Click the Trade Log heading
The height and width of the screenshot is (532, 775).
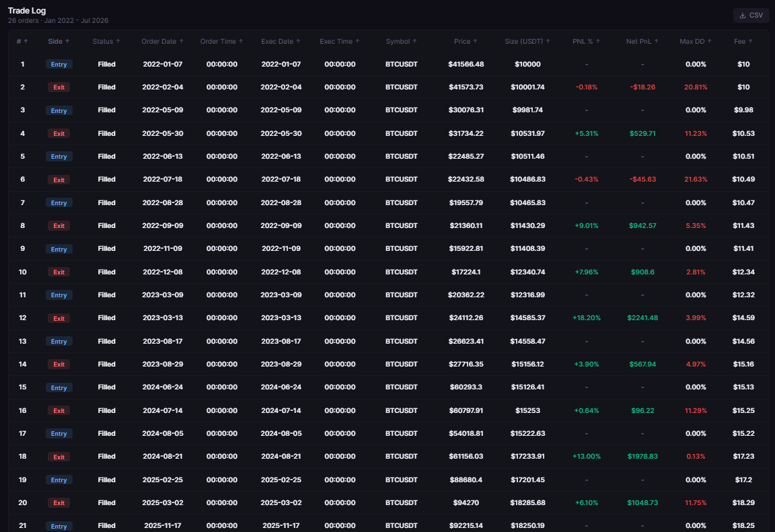[27, 10]
